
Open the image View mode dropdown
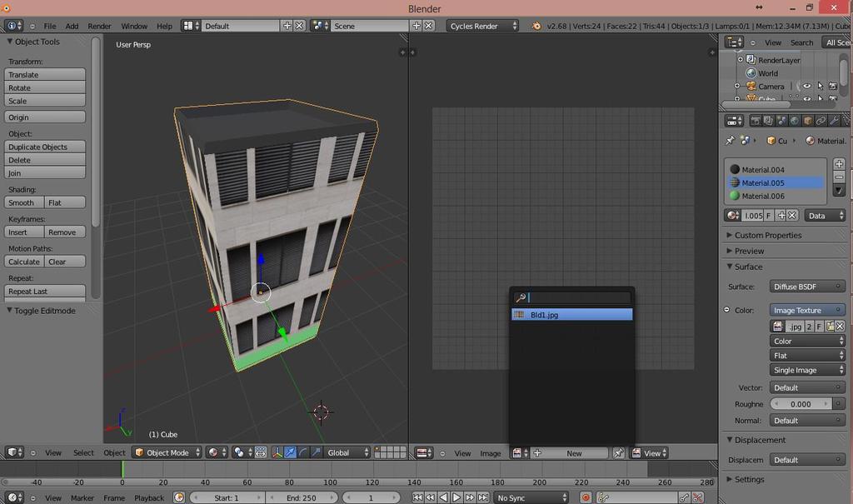[649, 453]
